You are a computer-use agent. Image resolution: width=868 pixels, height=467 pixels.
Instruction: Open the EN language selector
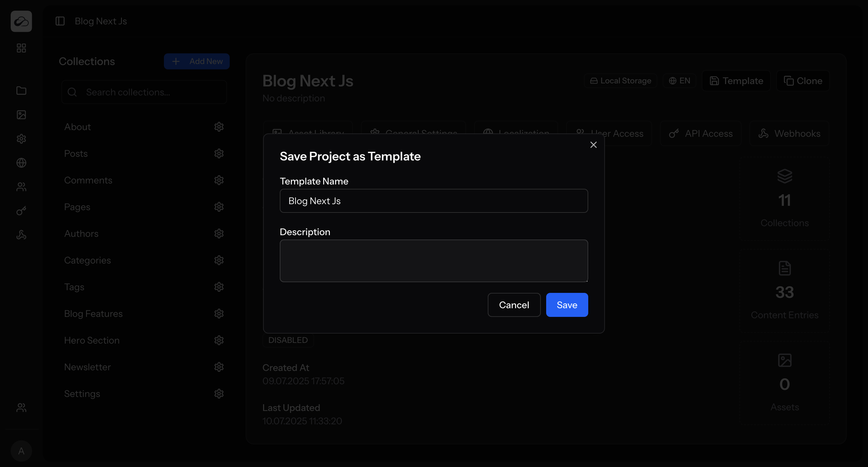(x=679, y=81)
